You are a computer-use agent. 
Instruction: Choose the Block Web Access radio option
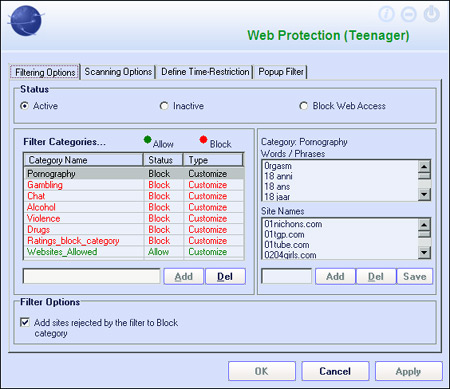tap(303, 106)
